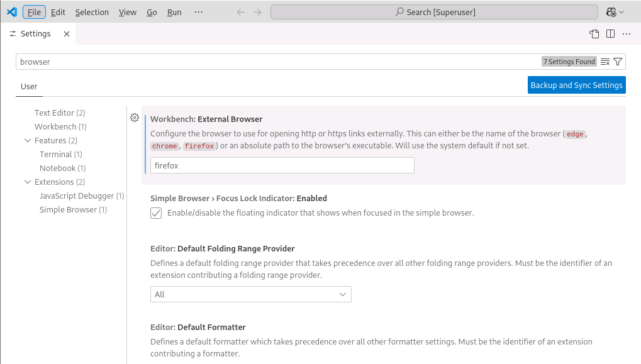Click gear icon beside External Browser setting
Image resolution: width=641 pixels, height=364 pixels.
pos(134,118)
